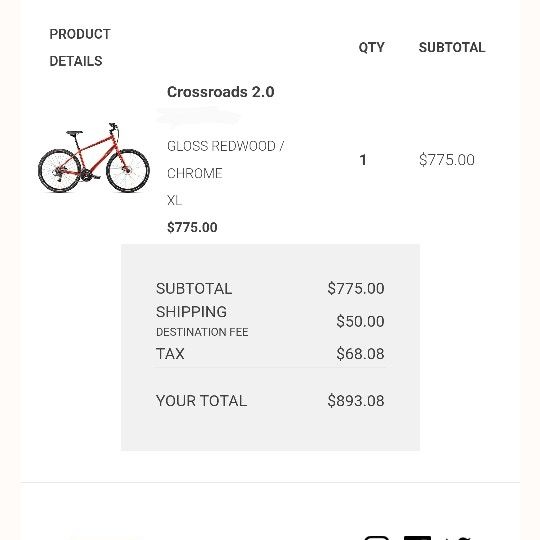The image size is (540, 540).
Task: Click the bold SUBTOTAL column header
Action: pyautogui.click(x=452, y=48)
